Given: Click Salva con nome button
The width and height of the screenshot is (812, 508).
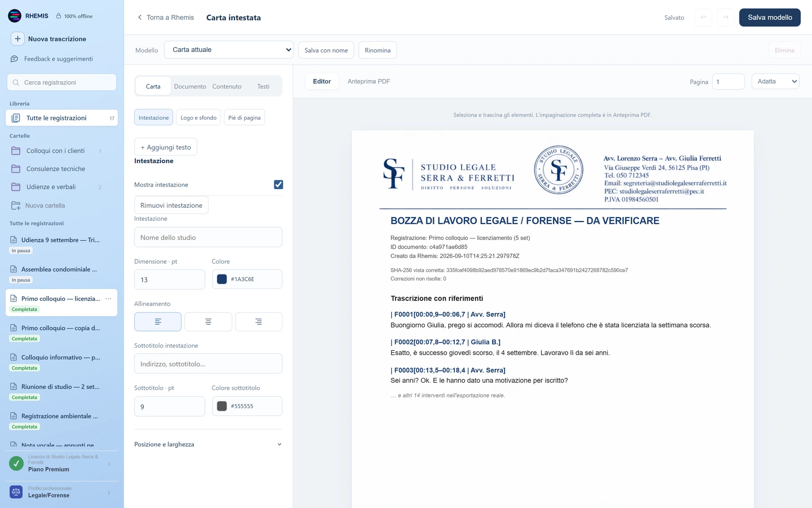Looking at the screenshot, I should tap(326, 50).
